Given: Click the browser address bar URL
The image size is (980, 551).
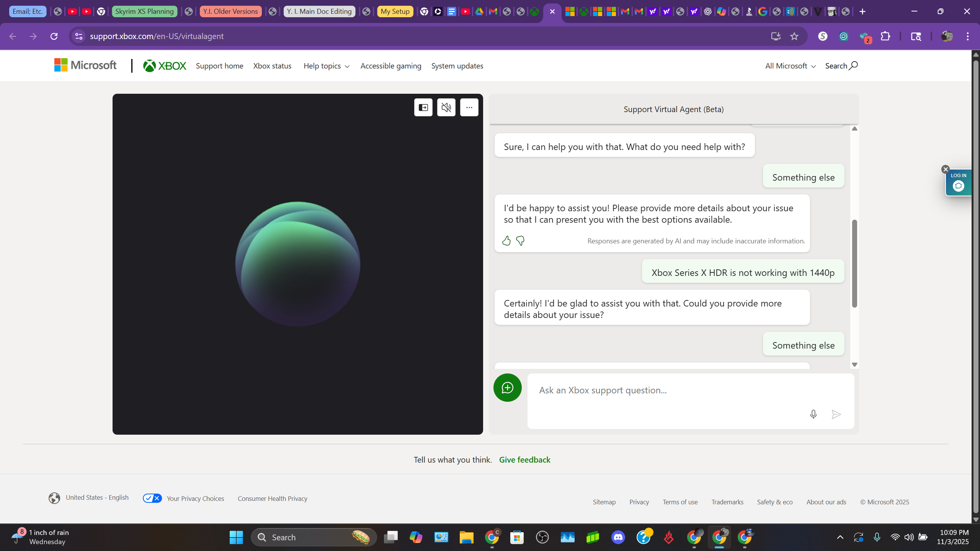Looking at the screenshot, I should click(x=157, y=36).
